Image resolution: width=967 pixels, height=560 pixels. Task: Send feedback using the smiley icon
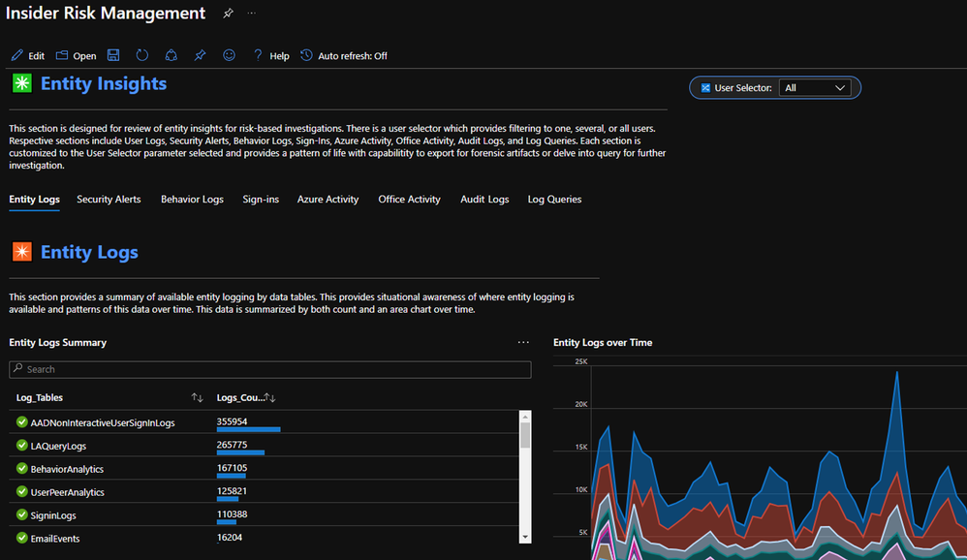point(229,55)
